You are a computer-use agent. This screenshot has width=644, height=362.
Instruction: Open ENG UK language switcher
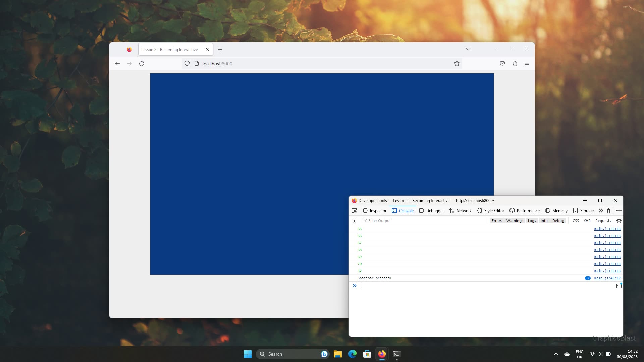(x=580, y=354)
